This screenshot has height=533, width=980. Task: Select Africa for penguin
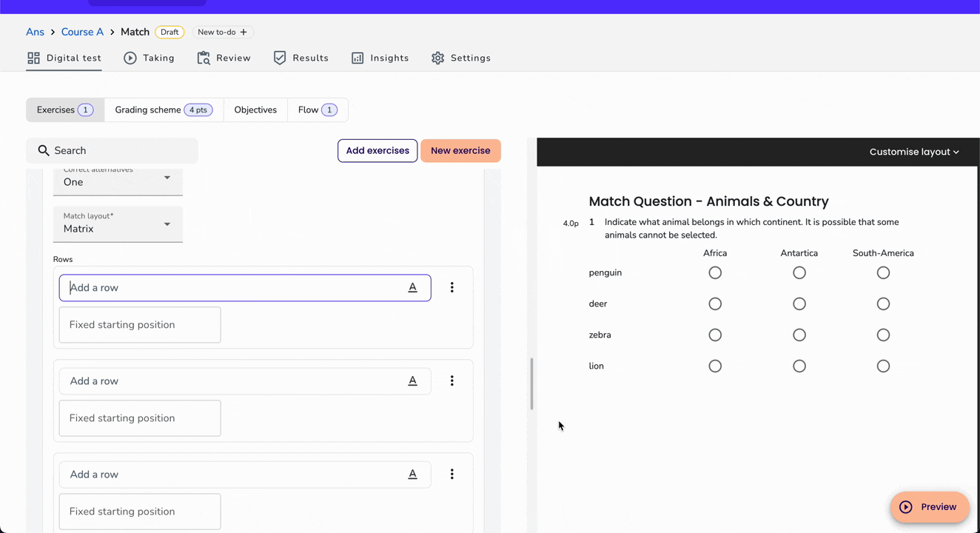pyautogui.click(x=715, y=272)
